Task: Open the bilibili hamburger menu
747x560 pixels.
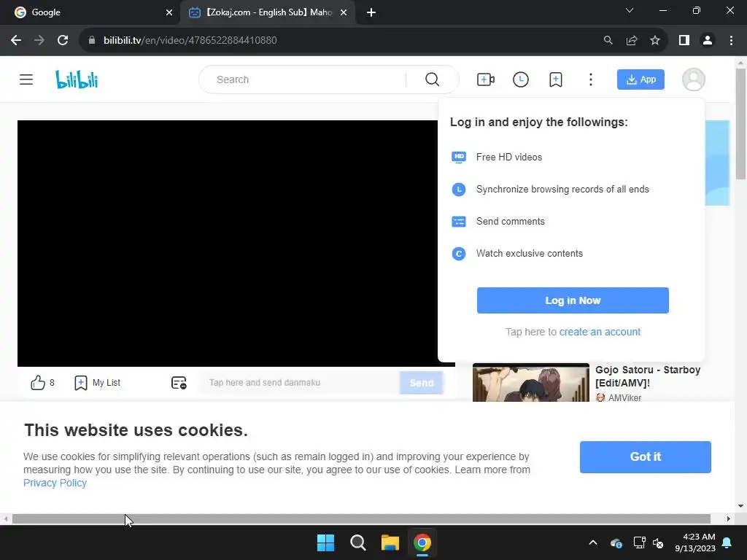Action: pyautogui.click(x=26, y=79)
